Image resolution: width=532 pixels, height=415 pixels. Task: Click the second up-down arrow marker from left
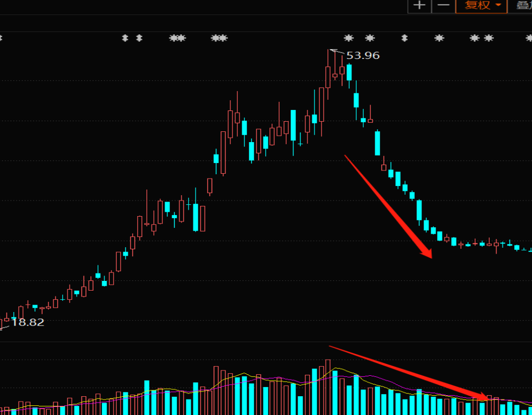click(139, 38)
